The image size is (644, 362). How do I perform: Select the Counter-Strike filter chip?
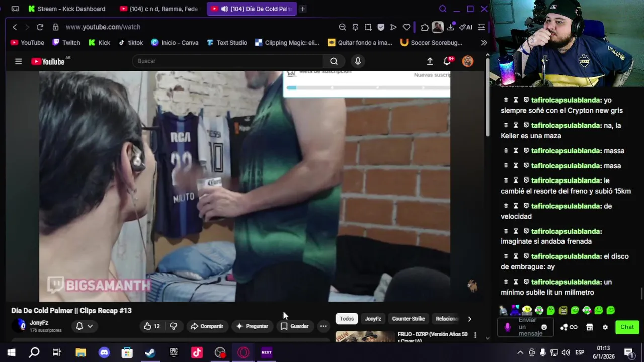[x=409, y=319]
